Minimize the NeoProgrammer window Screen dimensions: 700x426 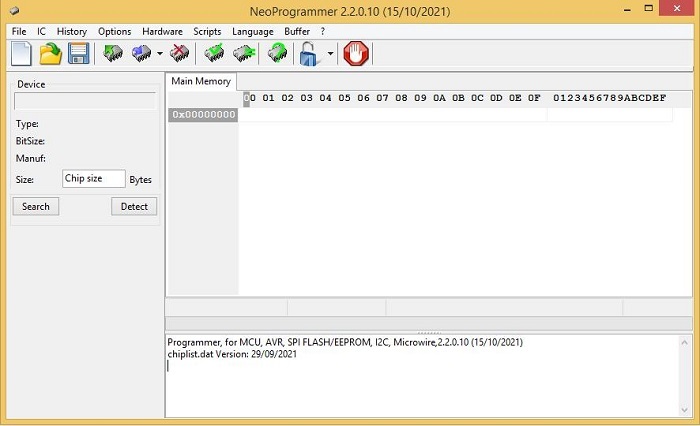[x=627, y=9]
